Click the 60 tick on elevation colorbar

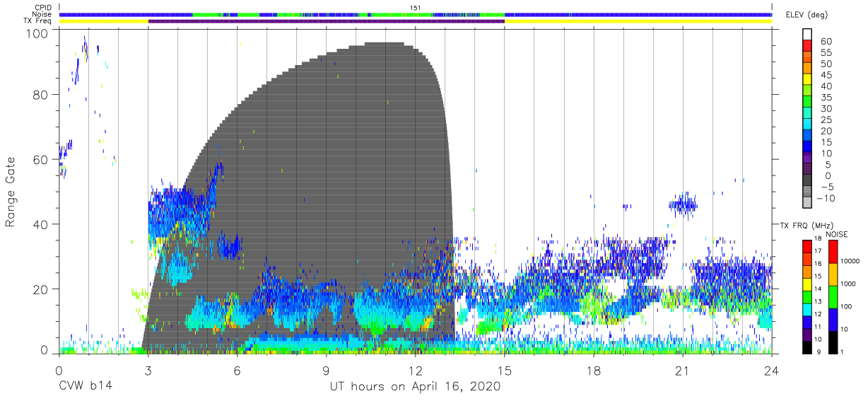[825, 41]
